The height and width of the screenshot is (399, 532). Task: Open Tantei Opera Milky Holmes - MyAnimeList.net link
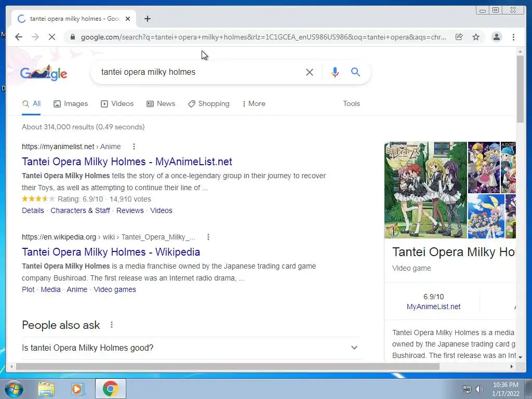[x=127, y=162]
